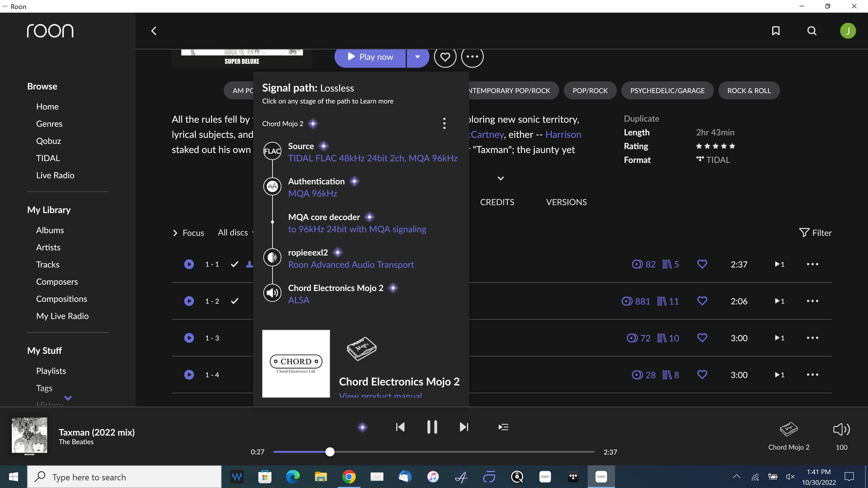The height and width of the screenshot is (488, 868).
Task: Open Albums in My Library
Action: [50, 230]
